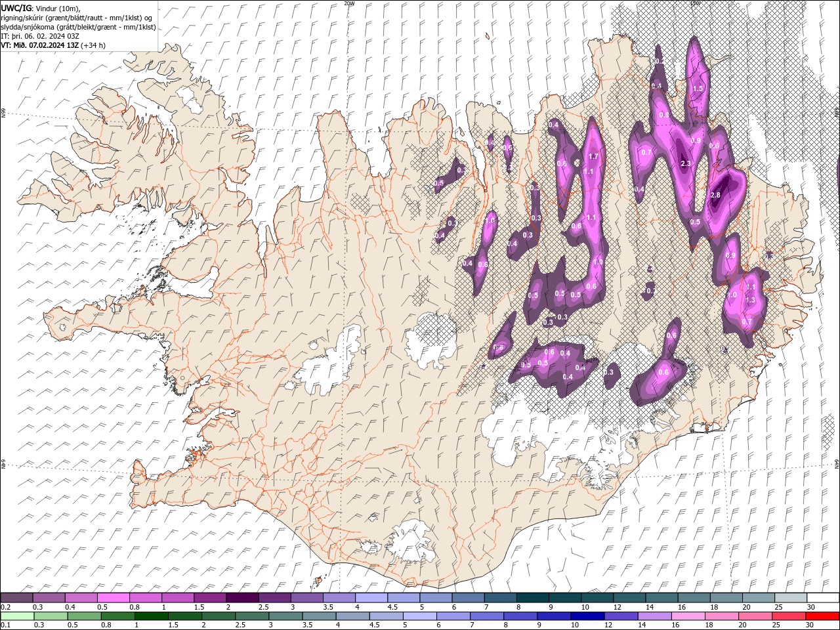Click the '2.8' snowfall value on the map
The height and width of the screenshot is (630, 840).
pyautogui.click(x=715, y=195)
